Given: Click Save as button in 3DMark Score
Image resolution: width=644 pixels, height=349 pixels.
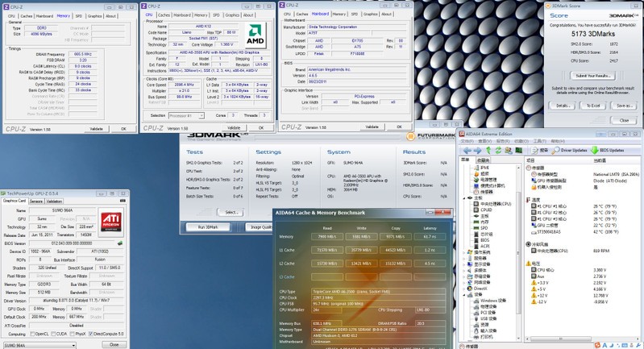Looking at the screenshot, I should [624, 106].
